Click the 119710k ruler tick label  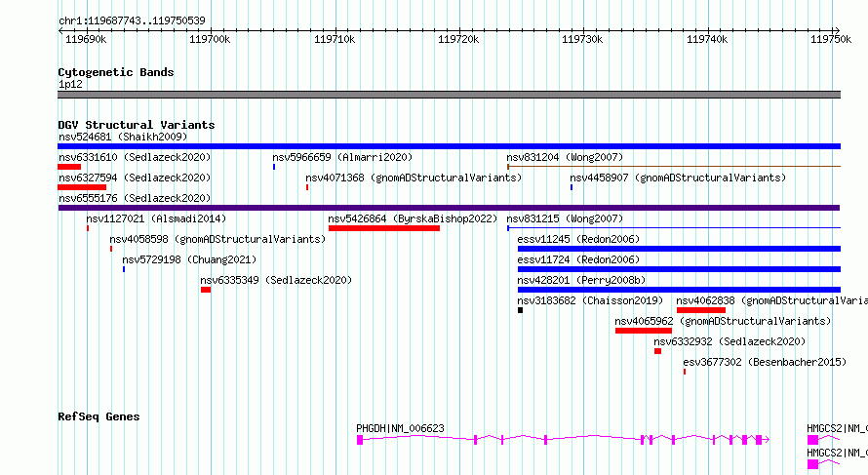point(335,39)
